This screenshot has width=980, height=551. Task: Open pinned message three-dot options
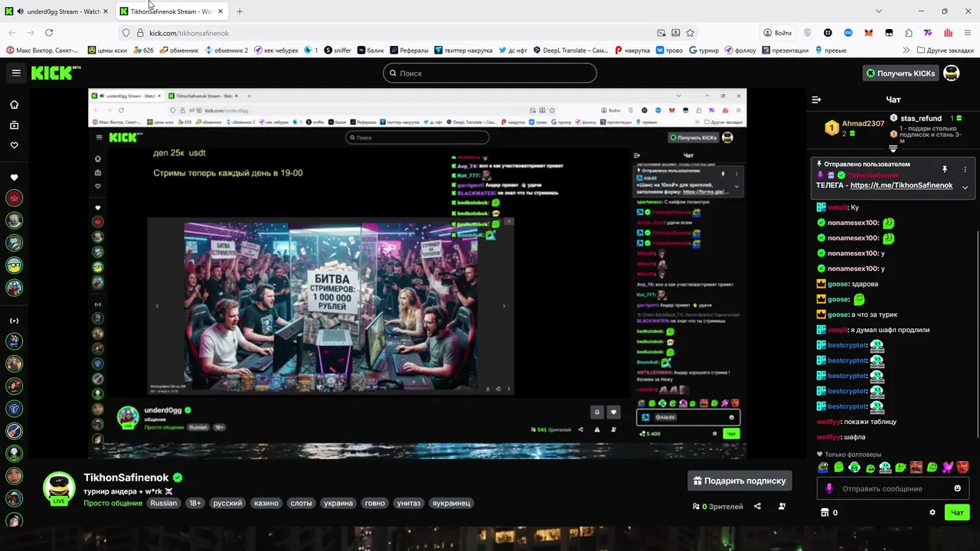[x=965, y=169]
